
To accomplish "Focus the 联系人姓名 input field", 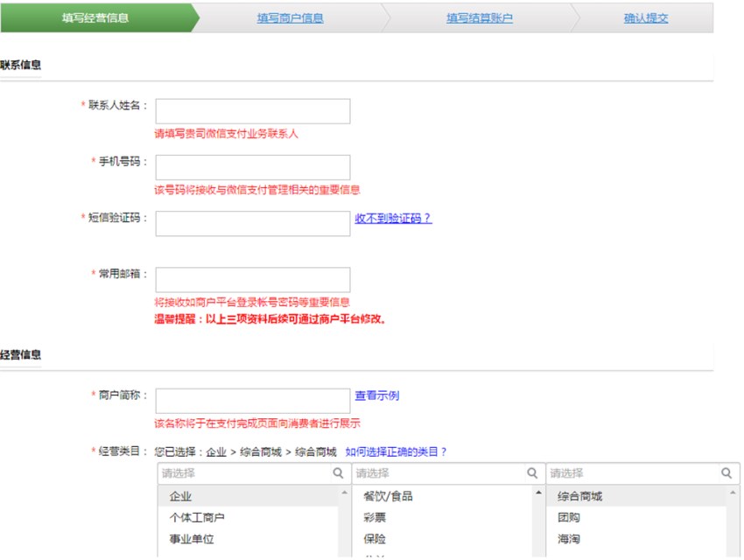I will 253,111.
